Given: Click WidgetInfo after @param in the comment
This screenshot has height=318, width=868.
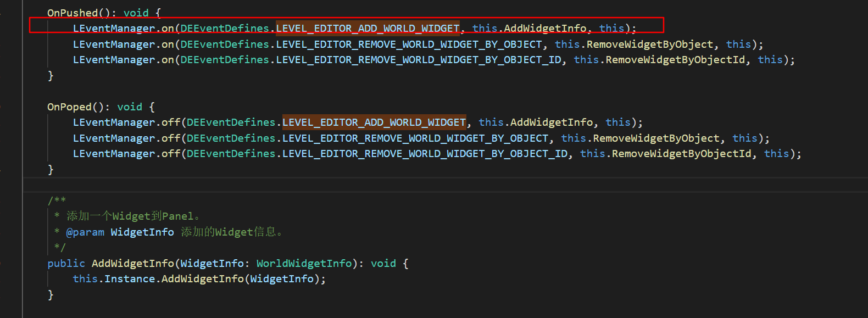Looking at the screenshot, I should coord(142,232).
